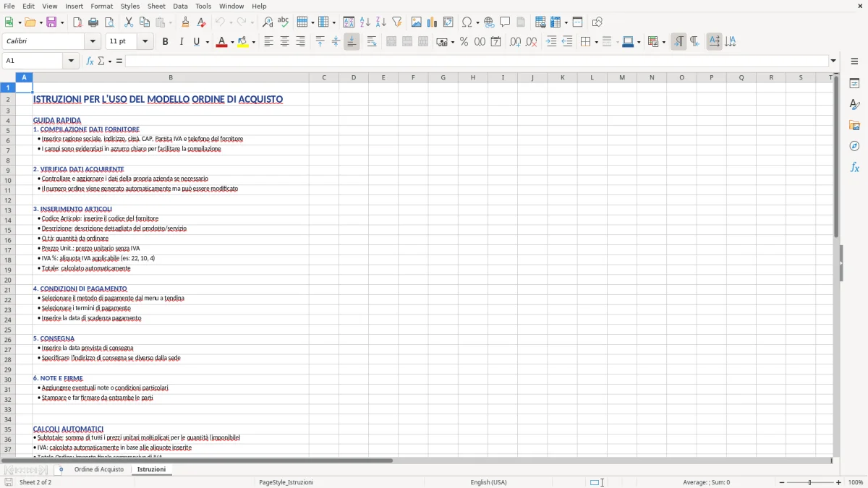Open the Sheet menu
This screenshot has height=488, width=868.
156,6
